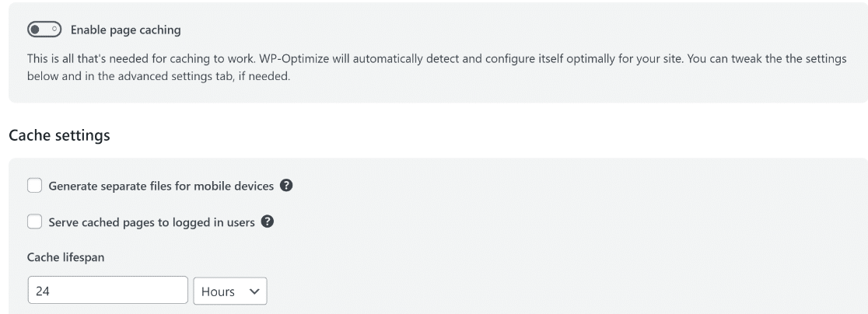Click the chevron arrow beside Hours
The height and width of the screenshot is (314, 868).
pos(254,291)
